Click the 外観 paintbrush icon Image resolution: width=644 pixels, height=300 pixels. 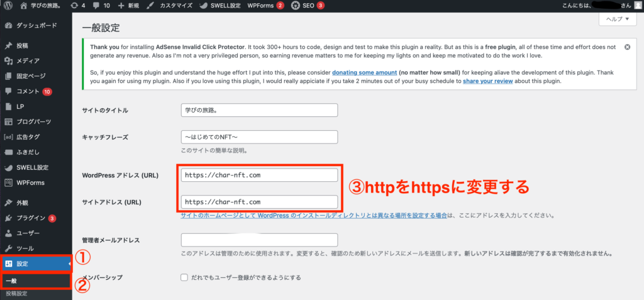[x=8, y=203]
